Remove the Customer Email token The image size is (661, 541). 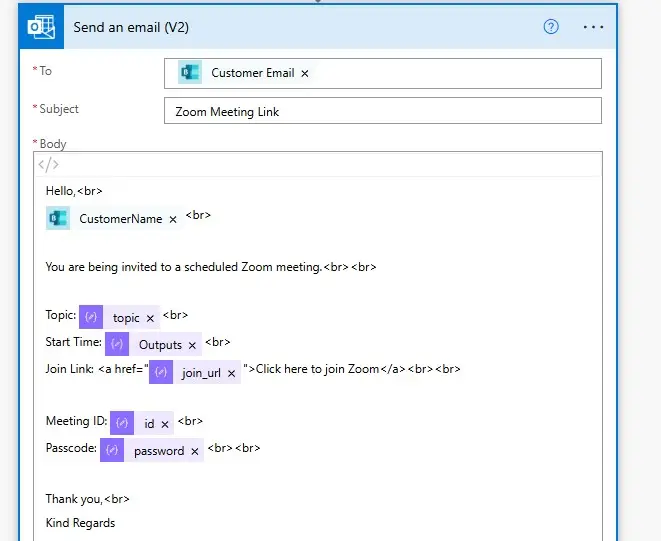click(x=305, y=73)
